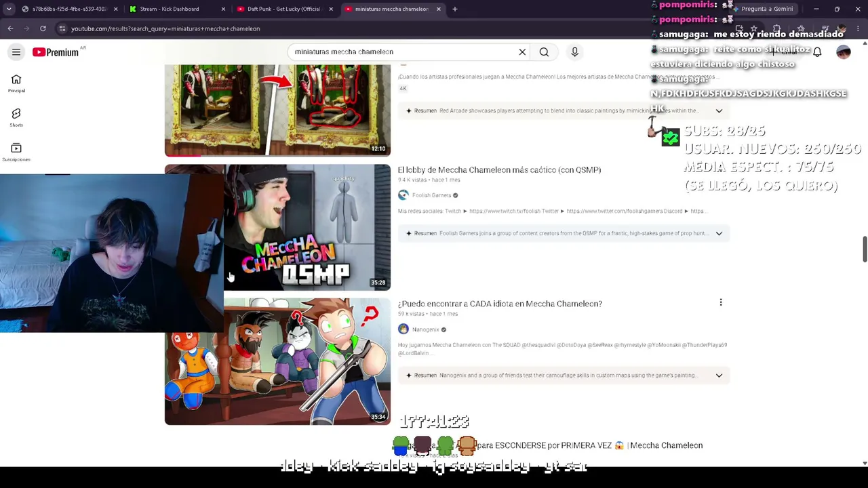Screen dimensions: 868x488
Task: Open the Nanogenix channel avatar
Action: [403, 329]
